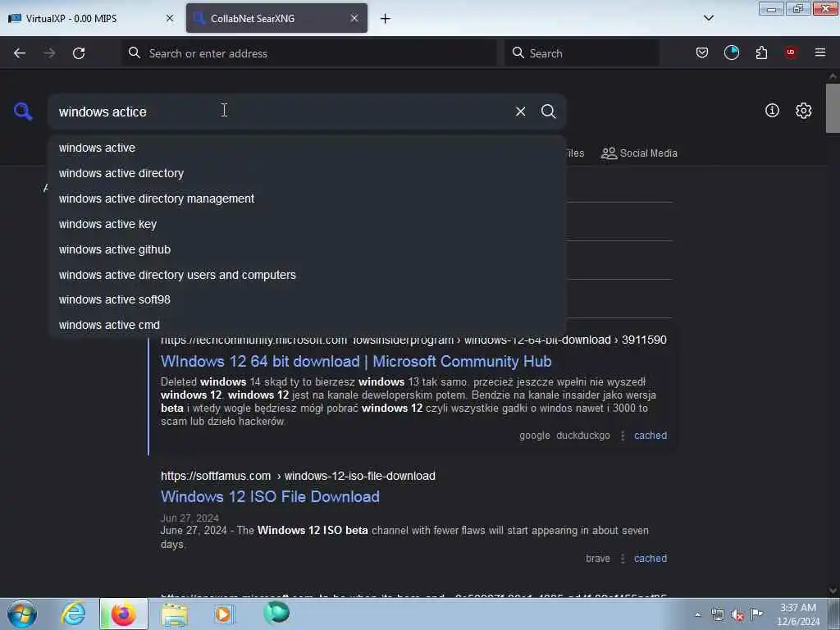The image size is (840, 630).
Task: Click the scrollbar down arrow
Action: tap(833, 591)
